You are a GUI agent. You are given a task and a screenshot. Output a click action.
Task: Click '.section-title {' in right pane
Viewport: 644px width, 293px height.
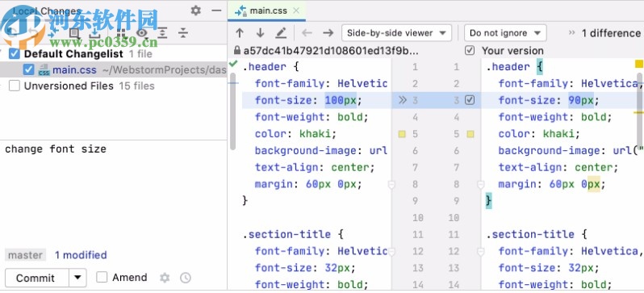[x=537, y=234]
